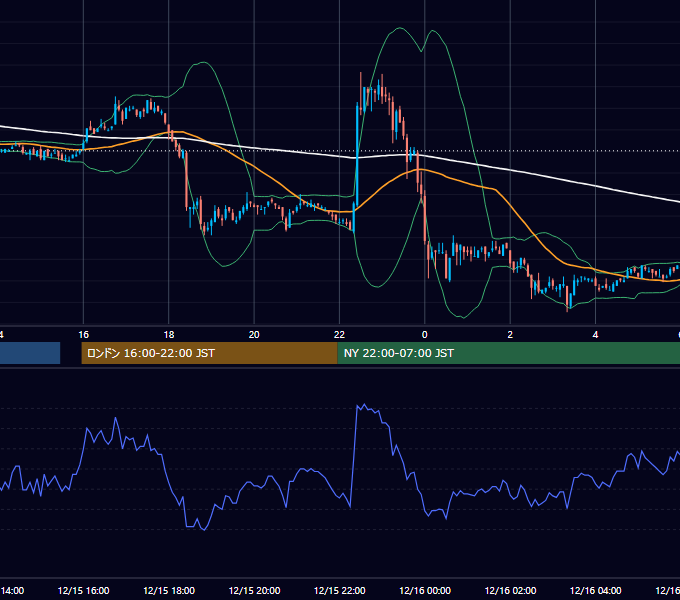Screen dimensions: 680x600
Task: Click the hour 0 axis label
Action: tap(425, 335)
